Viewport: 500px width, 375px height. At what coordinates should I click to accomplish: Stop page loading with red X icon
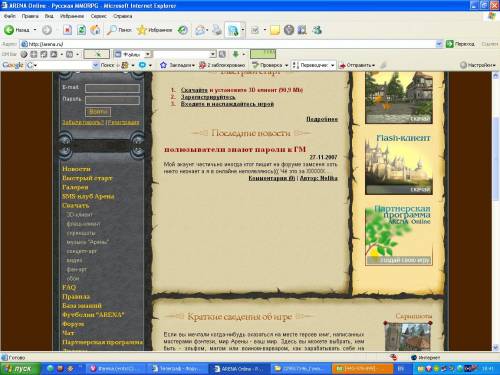click(x=67, y=30)
